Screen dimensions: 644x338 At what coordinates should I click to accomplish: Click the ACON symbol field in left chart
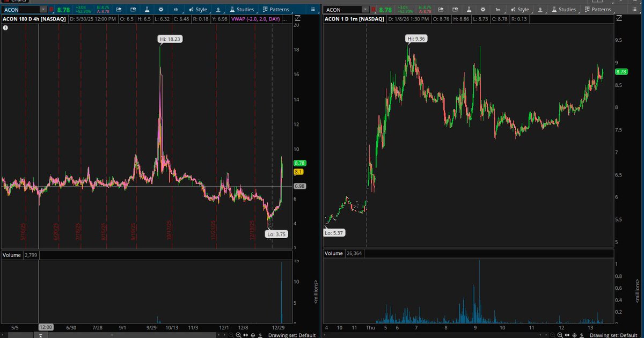20,10
